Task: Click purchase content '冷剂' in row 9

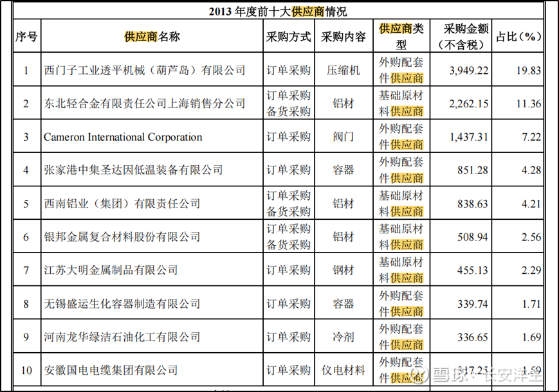Action: coord(344,337)
